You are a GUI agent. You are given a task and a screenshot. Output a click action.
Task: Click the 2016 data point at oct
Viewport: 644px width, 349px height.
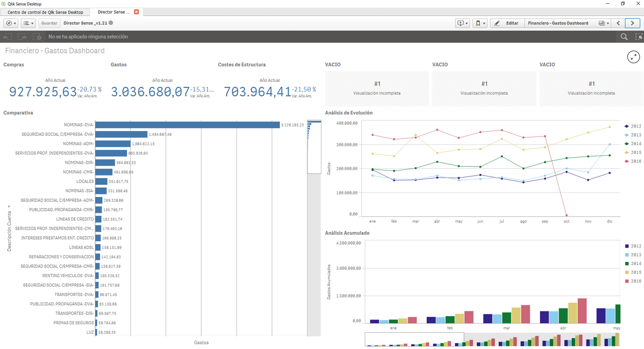(567, 215)
